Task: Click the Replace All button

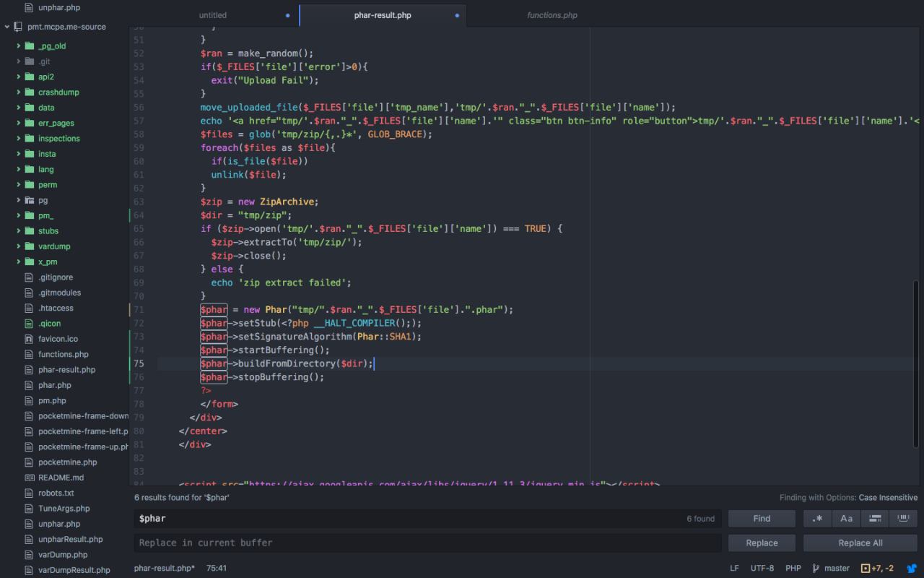Action: pyautogui.click(x=860, y=543)
